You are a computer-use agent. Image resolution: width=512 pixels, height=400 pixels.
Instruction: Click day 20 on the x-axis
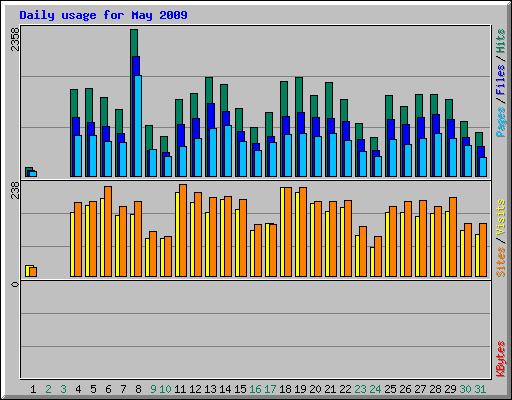coord(315,389)
